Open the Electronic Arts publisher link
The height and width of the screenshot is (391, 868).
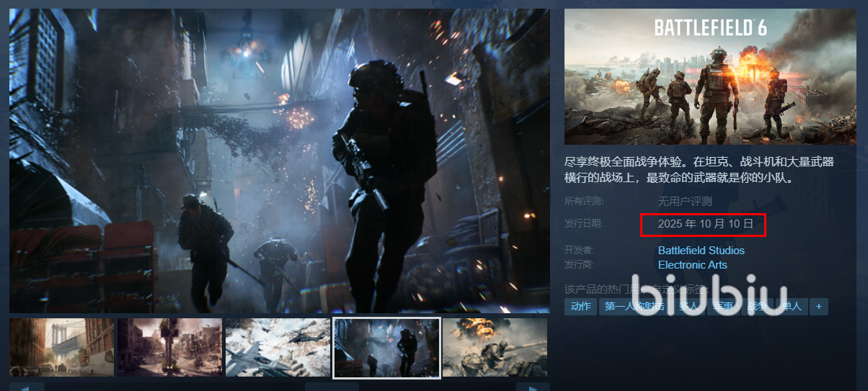click(x=692, y=265)
